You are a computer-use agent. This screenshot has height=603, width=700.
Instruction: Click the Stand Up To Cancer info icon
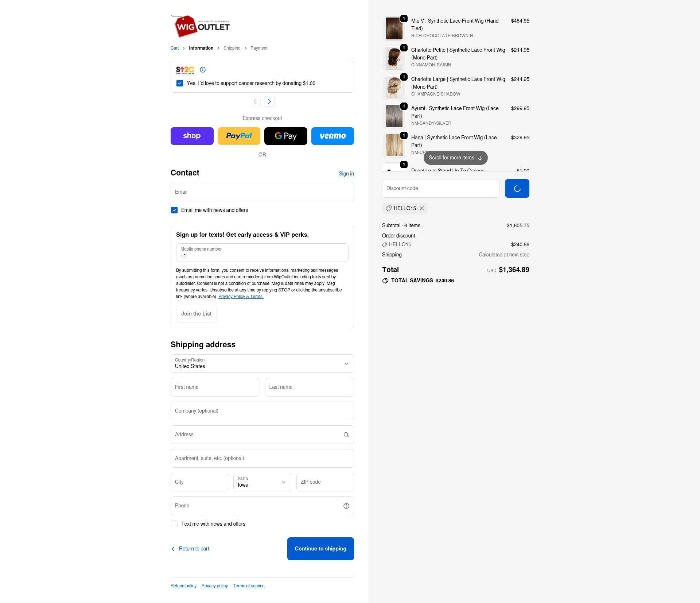pos(203,70)
